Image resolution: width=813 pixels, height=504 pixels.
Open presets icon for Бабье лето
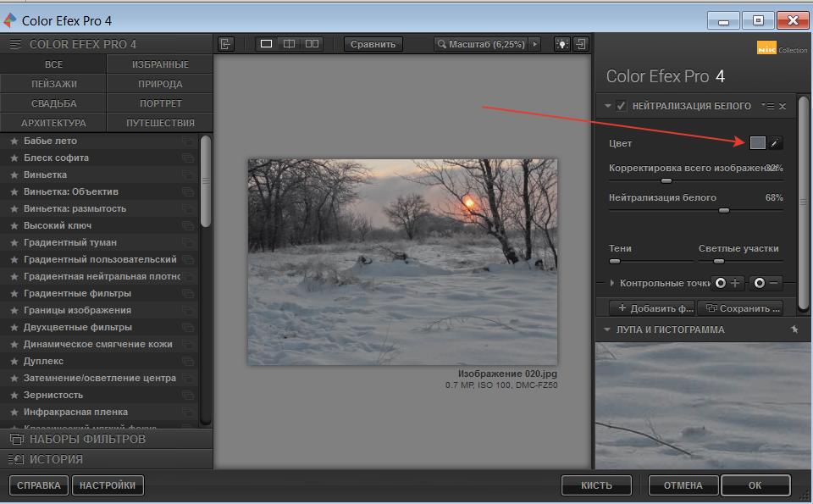(x=188, y=141)
